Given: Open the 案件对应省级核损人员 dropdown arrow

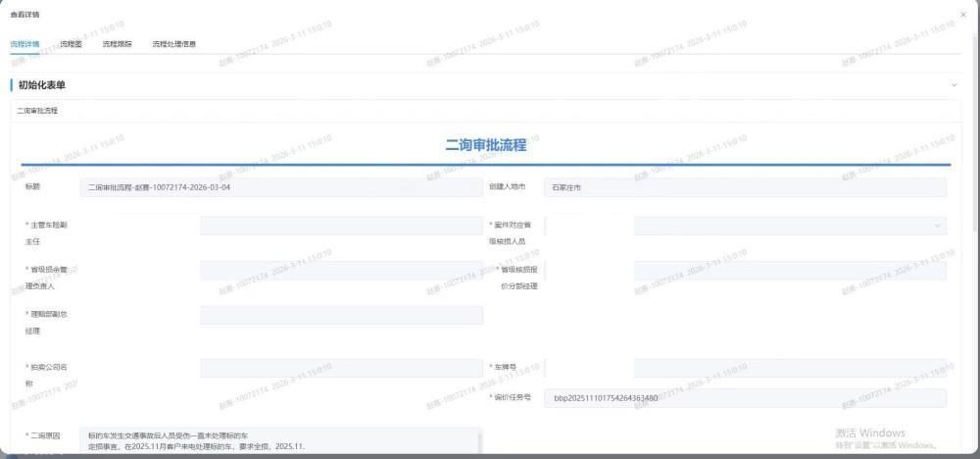Looking at the screenshot, I should coord(939,226).
